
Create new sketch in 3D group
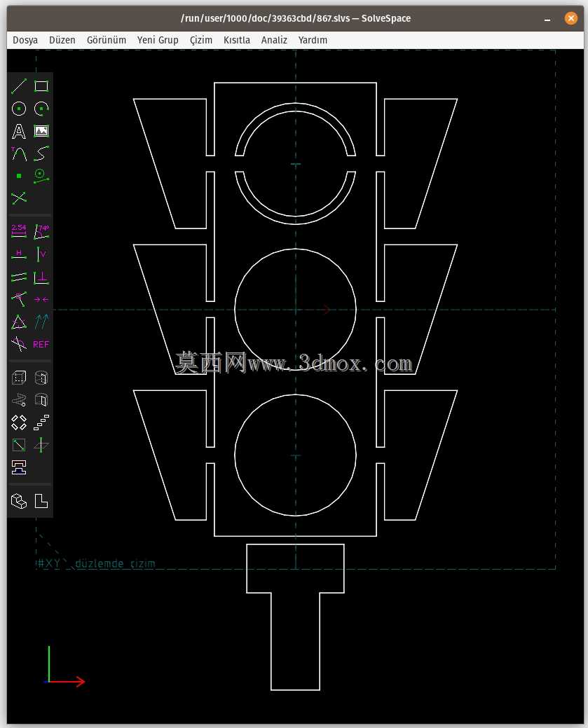pos(41,445)
